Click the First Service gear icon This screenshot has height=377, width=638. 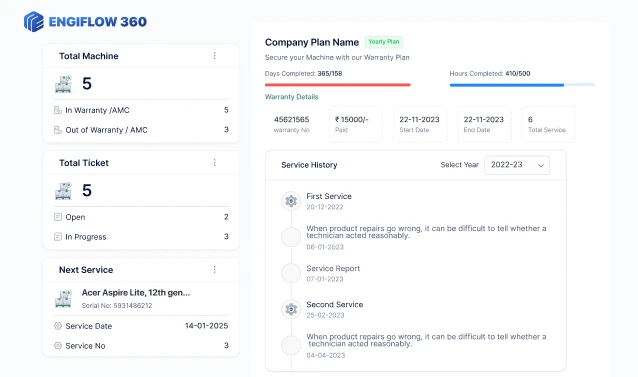pos(291,201)
